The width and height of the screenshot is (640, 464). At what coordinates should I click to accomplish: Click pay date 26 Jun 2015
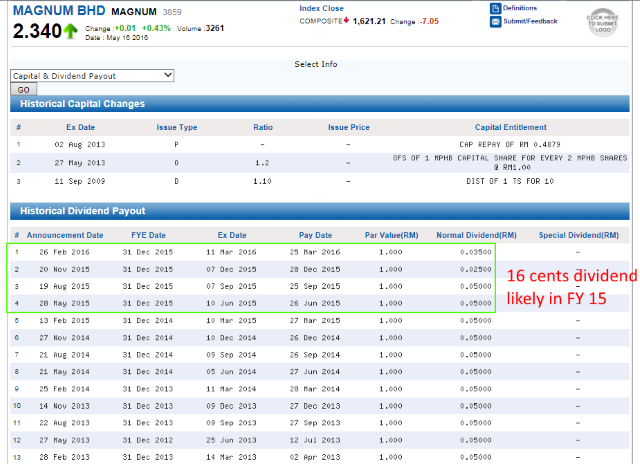coord(315,304)
